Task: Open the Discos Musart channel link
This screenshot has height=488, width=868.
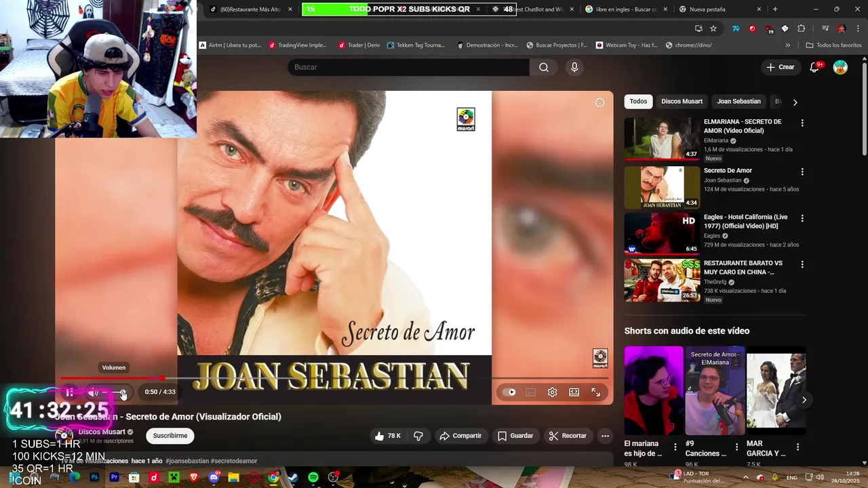Action: (x=102, y=432)
